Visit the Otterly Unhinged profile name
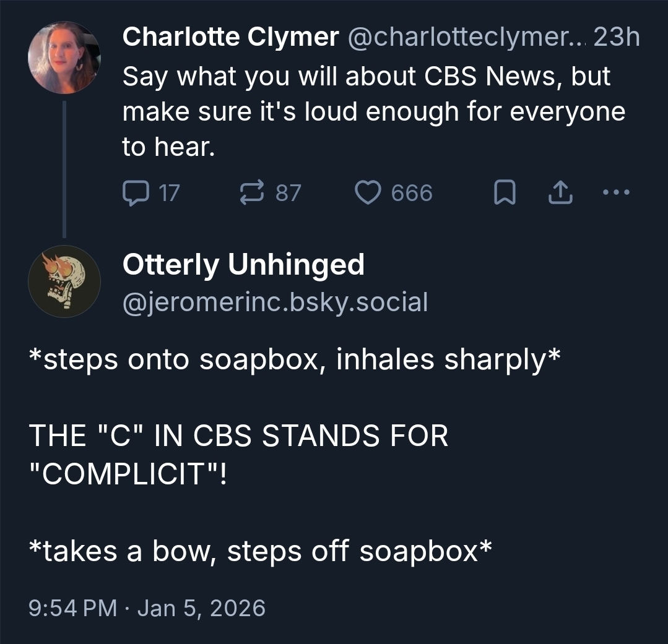Image resolution: width=668 pixels, height=644 pixels. pyautogui.click(x=243, y=265)
